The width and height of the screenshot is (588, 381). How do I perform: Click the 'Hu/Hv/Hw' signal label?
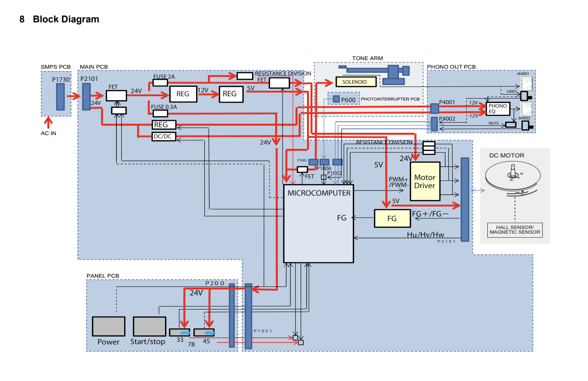pos(425,235)
